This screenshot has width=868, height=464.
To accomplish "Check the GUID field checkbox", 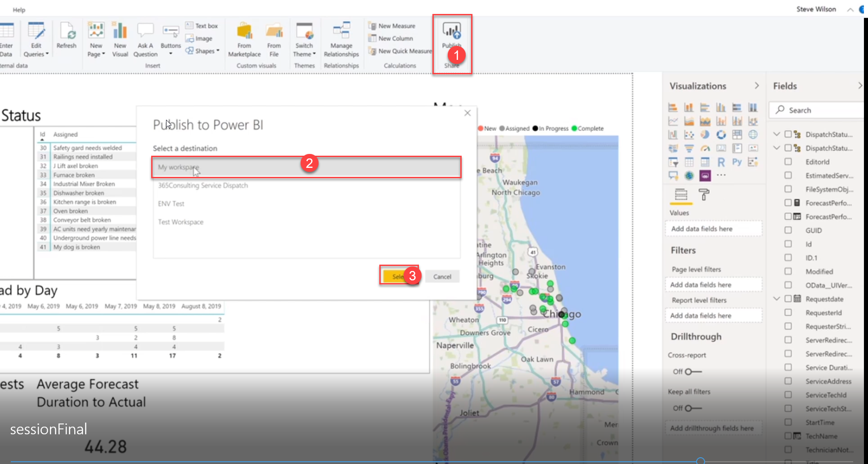I will (x=788, y=230).
